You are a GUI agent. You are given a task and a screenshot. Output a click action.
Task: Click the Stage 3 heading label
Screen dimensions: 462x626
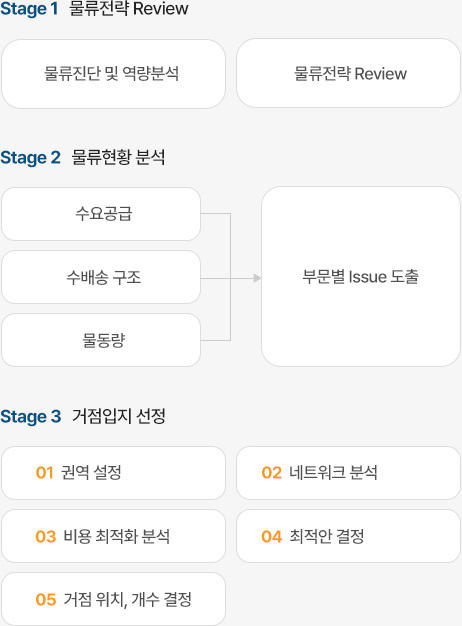[30, 416]
